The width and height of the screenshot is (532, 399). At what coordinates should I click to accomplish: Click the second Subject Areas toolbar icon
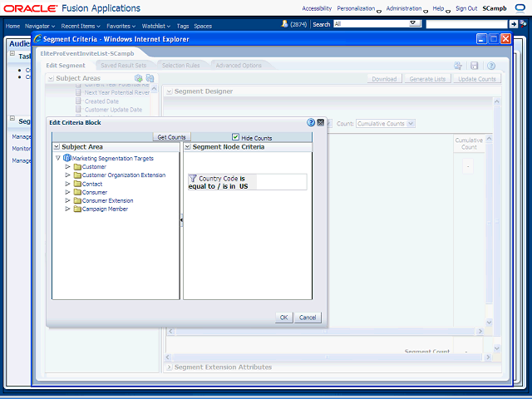coord(150,78)
